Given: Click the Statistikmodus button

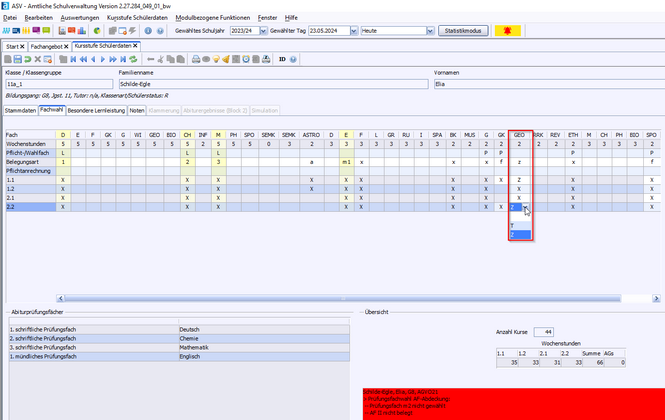Looking at the screenshot, I should 466,31.
